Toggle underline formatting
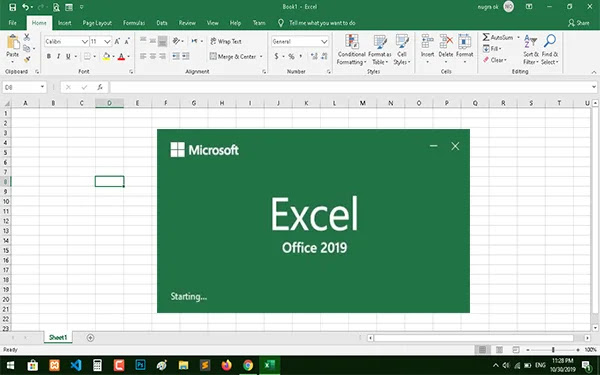Viewport: 600px width, 375px height. pyautogui.click(x=68, y=56)
